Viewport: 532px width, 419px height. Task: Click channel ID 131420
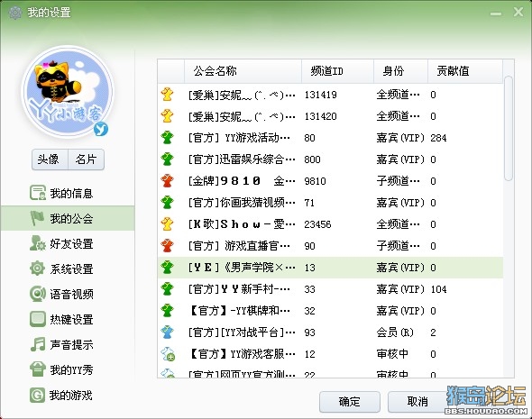click(321, 116)
